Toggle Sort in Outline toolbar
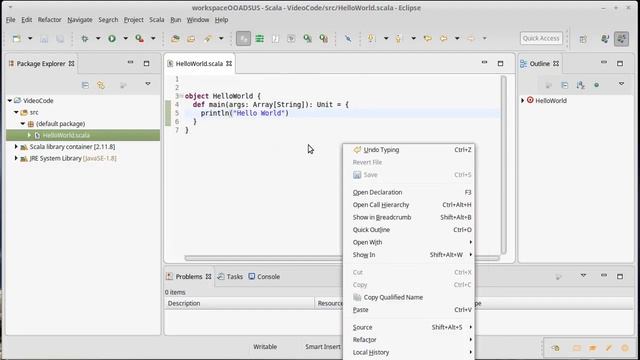The width and height of the screenshot is (640, 360). tap(580, 85)
